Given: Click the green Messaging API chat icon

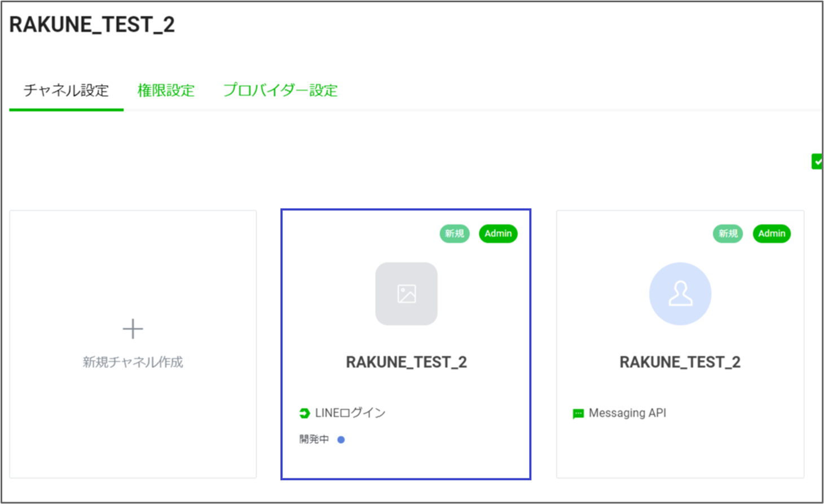Looking at the screenshot, I should (x=578, y=414).
